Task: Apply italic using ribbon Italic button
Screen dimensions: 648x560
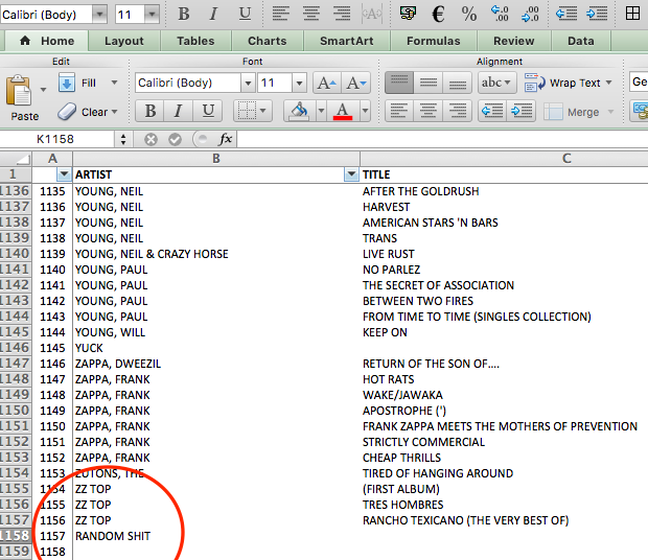Action: 180,111
